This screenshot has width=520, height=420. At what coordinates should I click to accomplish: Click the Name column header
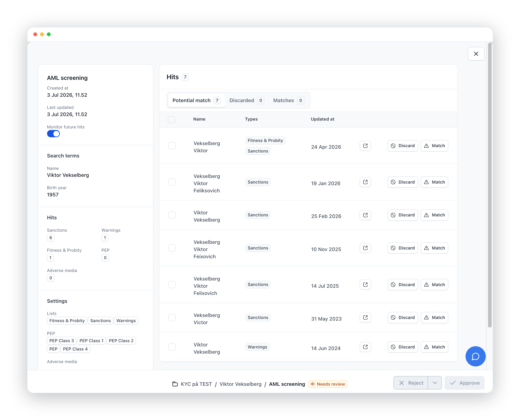(x=199, y=119)
